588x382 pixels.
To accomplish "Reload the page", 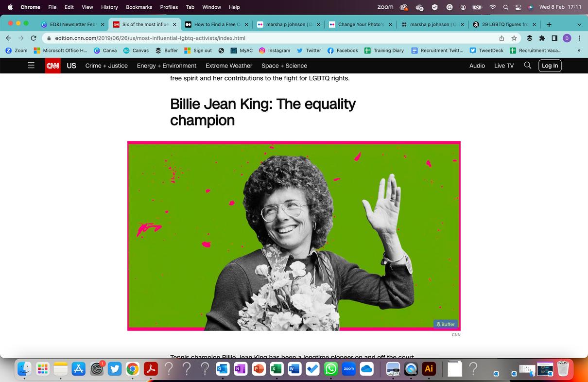I will pos(34,38).
